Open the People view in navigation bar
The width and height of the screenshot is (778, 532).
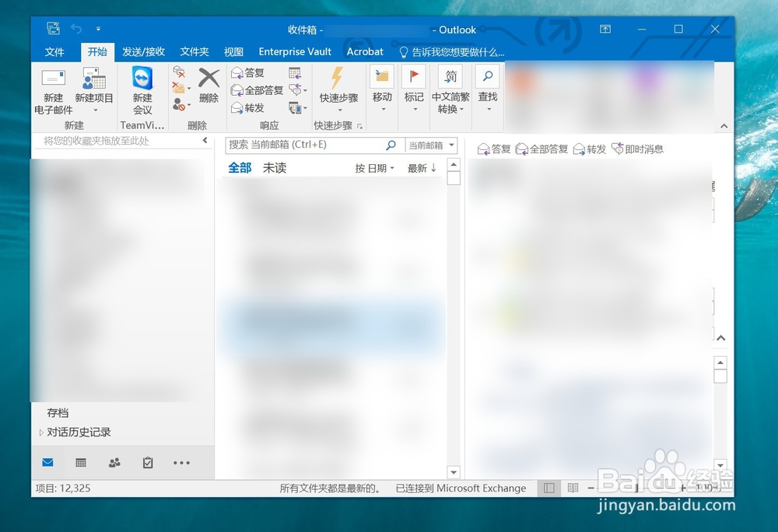(114, 463)
